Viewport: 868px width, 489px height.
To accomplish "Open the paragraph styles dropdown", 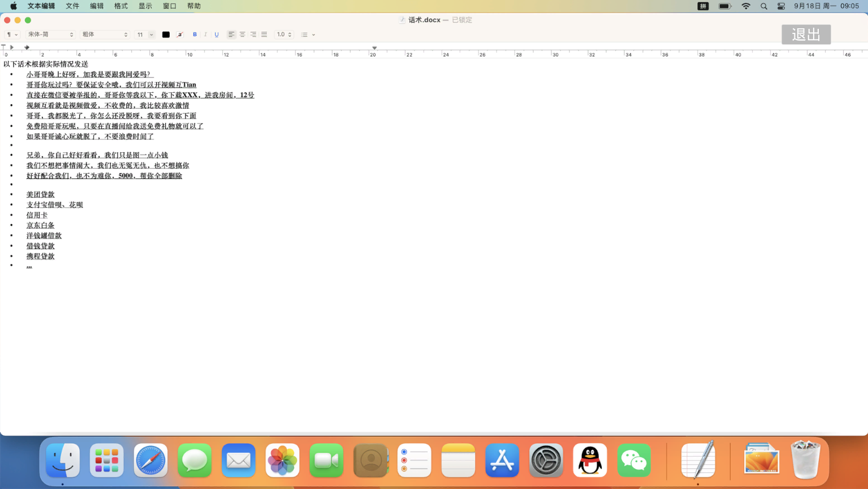I will click(12, 35).
